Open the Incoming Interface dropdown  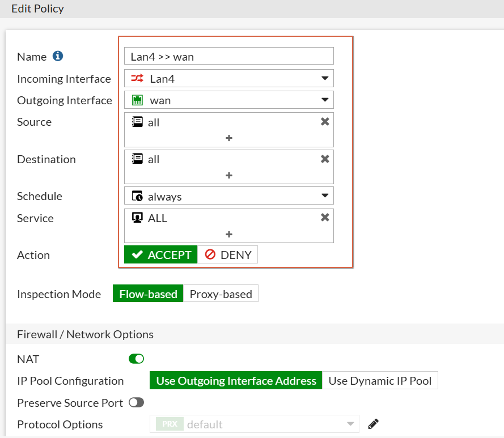tap(229, 78)
